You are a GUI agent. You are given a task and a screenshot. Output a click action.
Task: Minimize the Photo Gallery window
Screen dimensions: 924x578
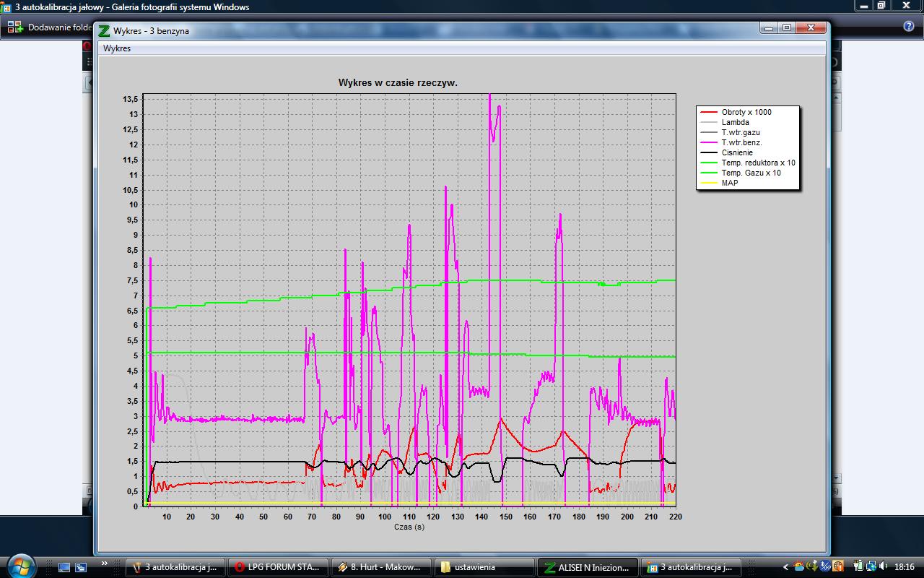[863, 5]
